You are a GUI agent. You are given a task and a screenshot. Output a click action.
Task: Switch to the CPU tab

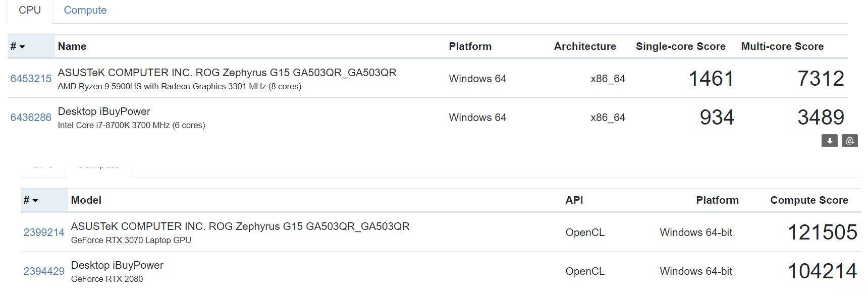pos(30,10)
